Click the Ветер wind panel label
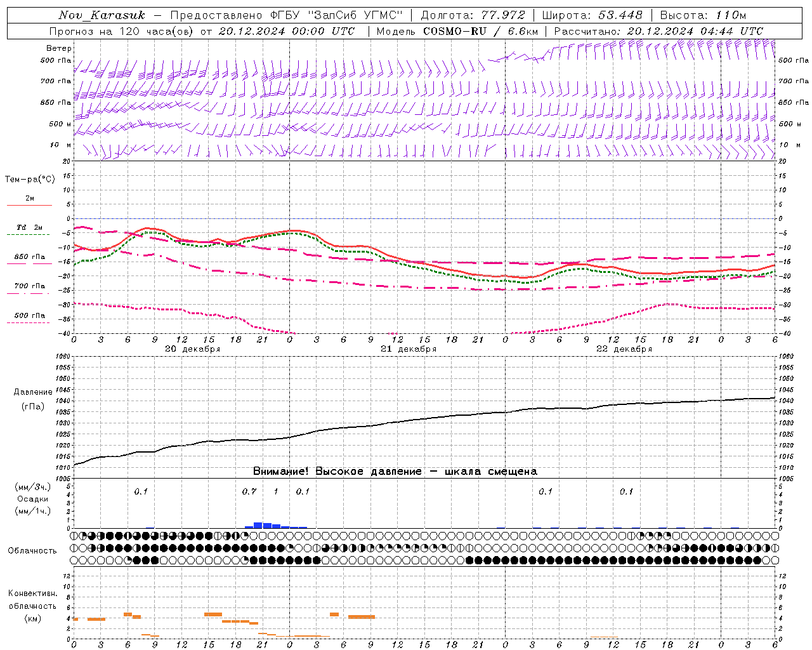 coord(58,48)
